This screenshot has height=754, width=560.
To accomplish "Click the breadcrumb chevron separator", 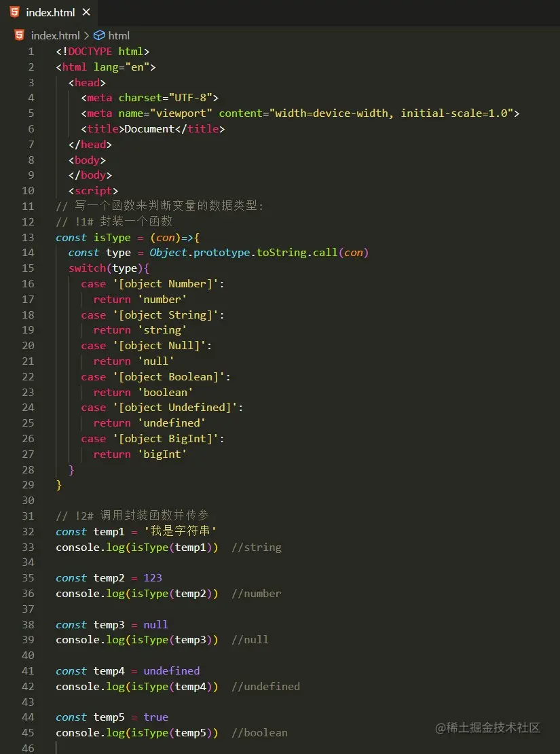I will 86,35.
